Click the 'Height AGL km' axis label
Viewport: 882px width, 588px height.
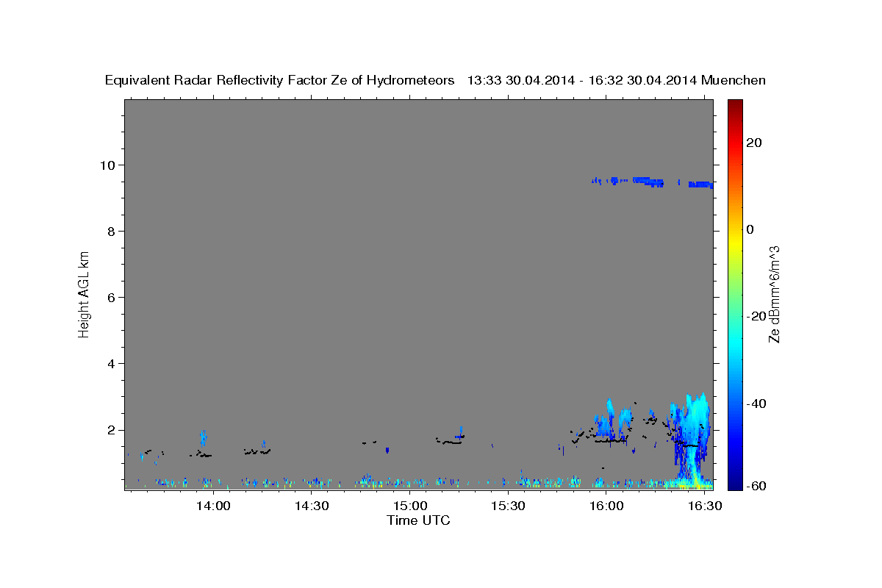(85, 293)
